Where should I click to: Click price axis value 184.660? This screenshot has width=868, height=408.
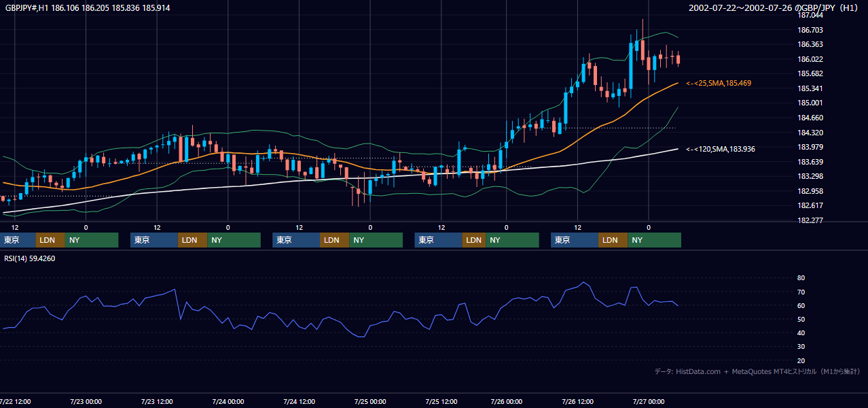(x=810, y=118)
